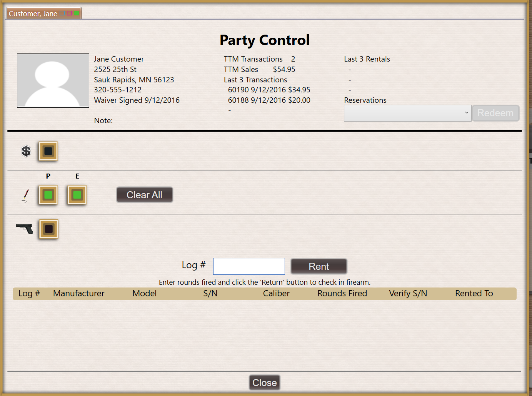Click the 2525 25th St address line

115,69
